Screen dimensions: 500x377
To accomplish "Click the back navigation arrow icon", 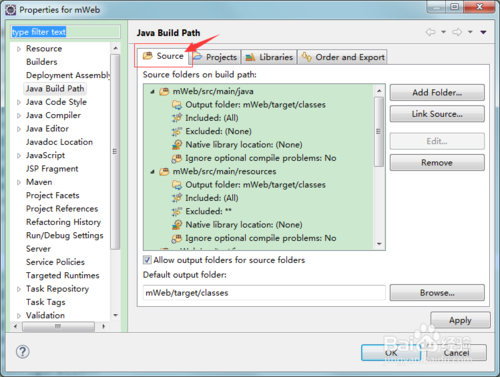I will (x=431, y=32).
